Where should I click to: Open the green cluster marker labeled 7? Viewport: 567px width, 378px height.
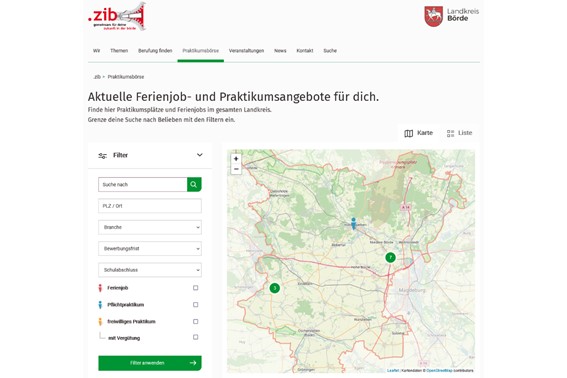click(390, 258)
